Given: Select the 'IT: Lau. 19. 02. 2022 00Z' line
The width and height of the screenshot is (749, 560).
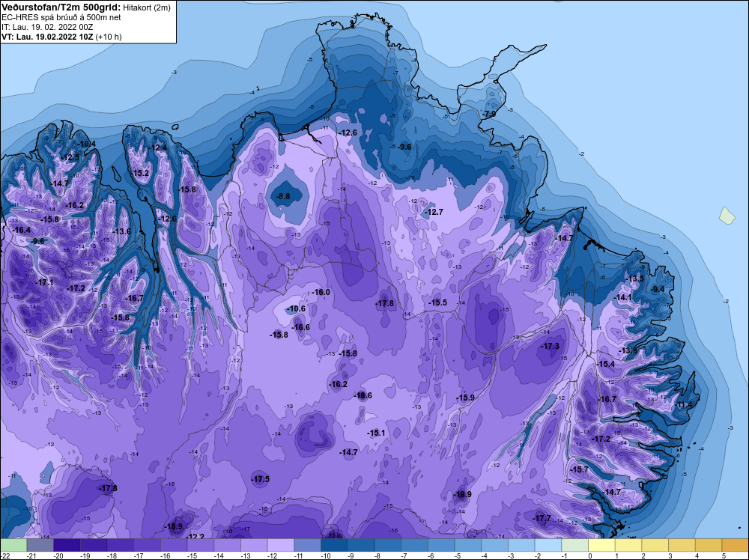Looking at the screenshot, I should pyautogui.click(x=47, y=27).
